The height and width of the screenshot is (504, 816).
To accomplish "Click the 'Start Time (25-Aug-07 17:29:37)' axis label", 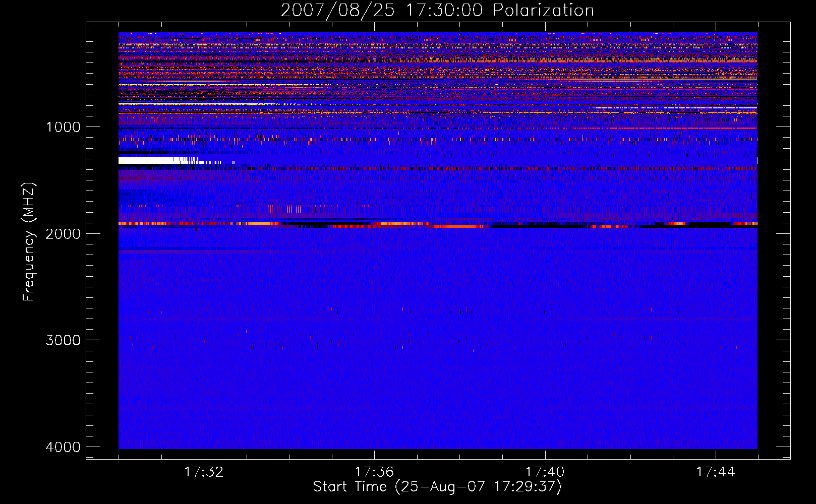I will [x=437, y=487].
